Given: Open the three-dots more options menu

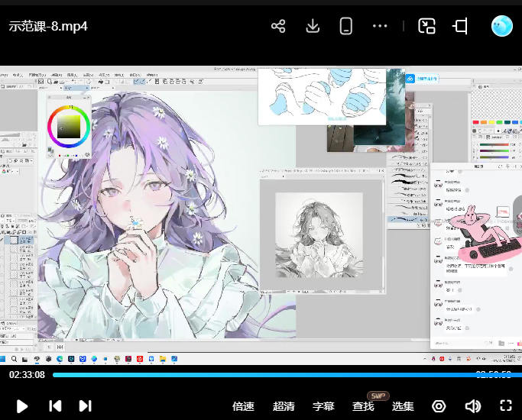Looking at the screenshot, I should [380, 26].
